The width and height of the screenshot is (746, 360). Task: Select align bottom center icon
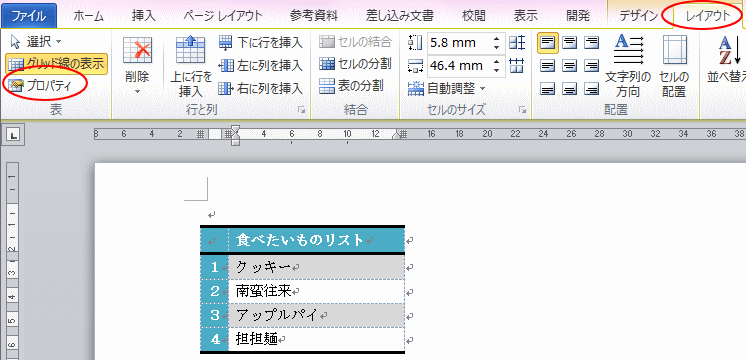(x=569, y=88)
